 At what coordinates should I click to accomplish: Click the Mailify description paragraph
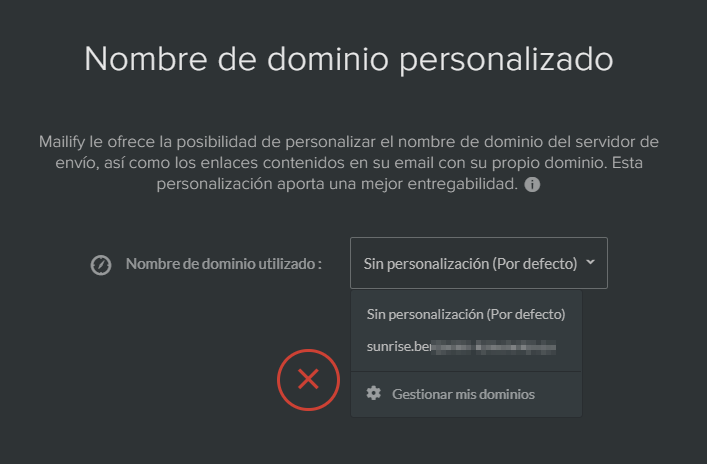coord(349,163)
